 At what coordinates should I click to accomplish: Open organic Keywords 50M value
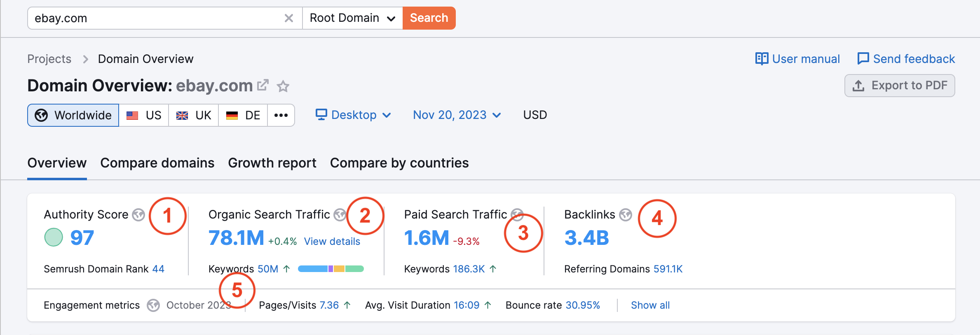pos(268,269)
